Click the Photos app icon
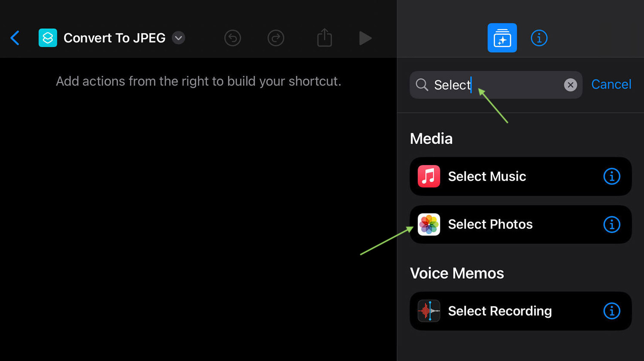Screen dimensions: 644x361 (x=429, y=224)
